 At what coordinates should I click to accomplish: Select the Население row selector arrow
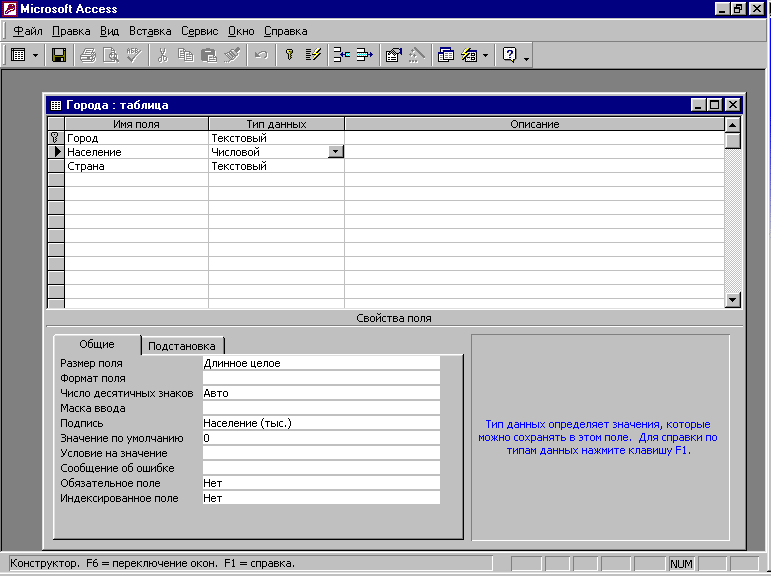point(56,152)
